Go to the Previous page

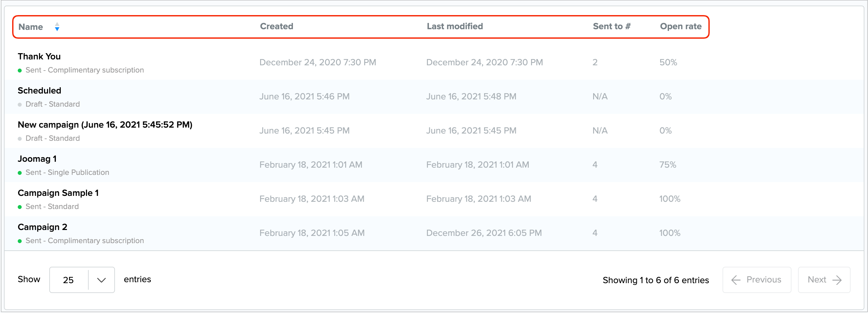point(756,280)
